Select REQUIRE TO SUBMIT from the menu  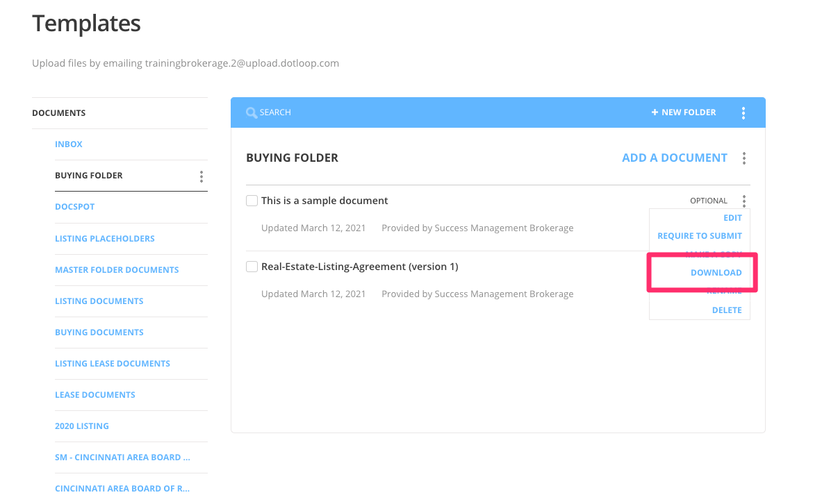click(x=700, y=235)
